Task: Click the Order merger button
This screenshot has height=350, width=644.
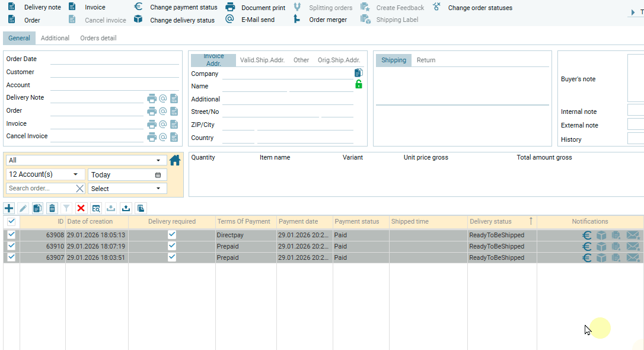Action: (327, 20)
